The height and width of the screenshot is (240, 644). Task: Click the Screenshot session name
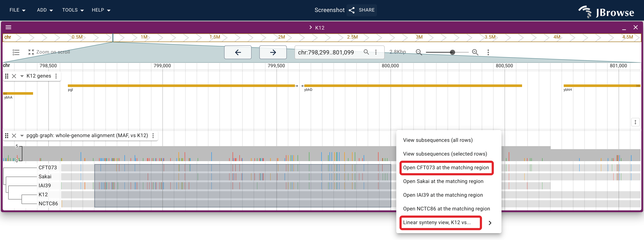pos(329,10)
